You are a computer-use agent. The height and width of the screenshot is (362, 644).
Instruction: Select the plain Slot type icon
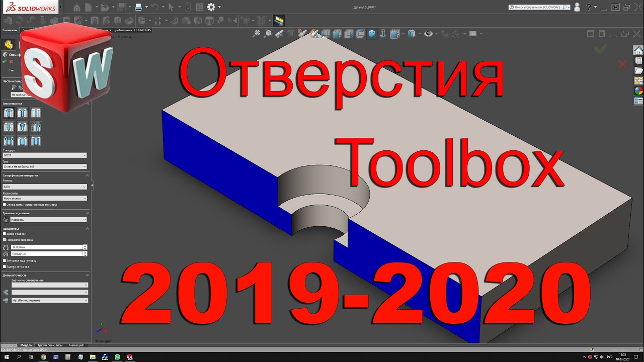(36, 141)
